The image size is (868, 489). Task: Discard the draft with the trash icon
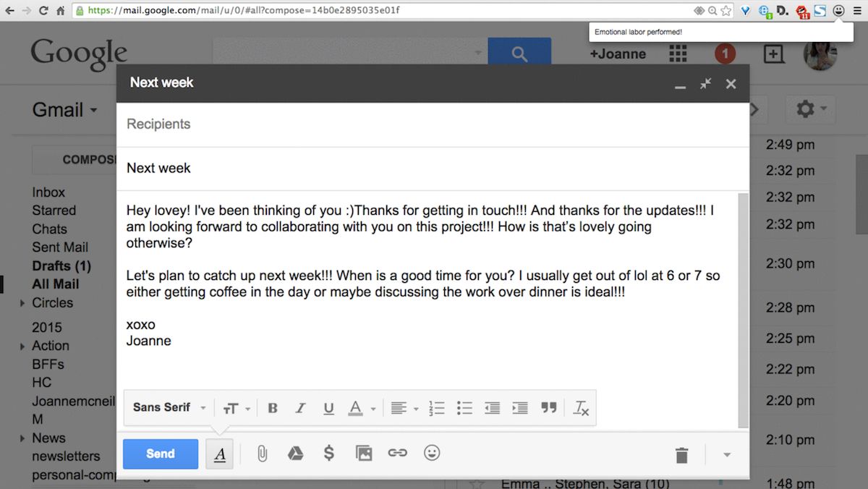(x=681, y=455)
